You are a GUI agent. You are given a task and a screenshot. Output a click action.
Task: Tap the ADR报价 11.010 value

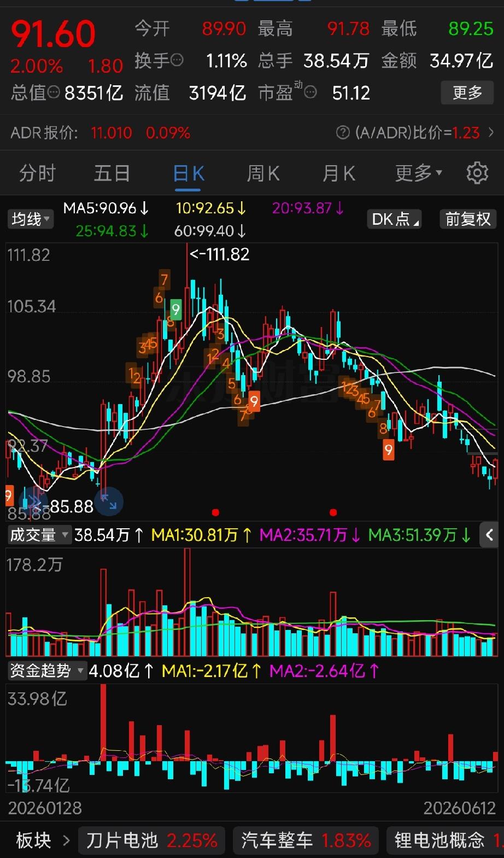(x=112, y=132)
